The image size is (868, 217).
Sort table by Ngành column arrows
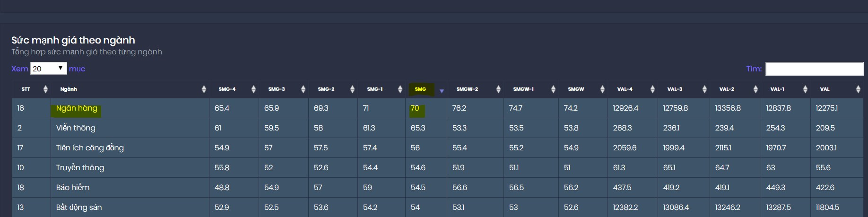[204, 89]
